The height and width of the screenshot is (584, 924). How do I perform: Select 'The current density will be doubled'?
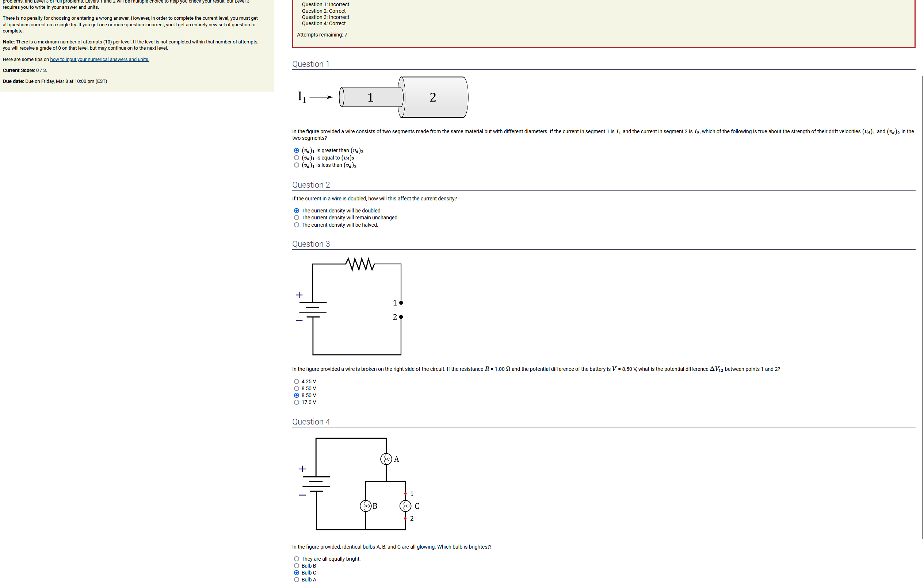pyautogui.click(x=296, y=211)
